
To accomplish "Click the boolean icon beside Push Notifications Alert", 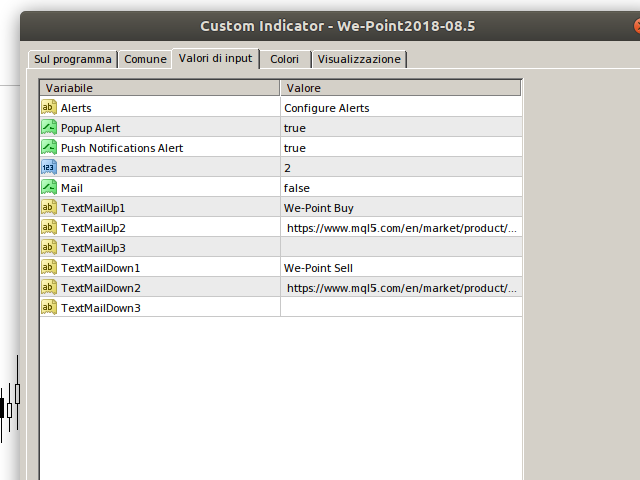I will click(x=49, y=147).
